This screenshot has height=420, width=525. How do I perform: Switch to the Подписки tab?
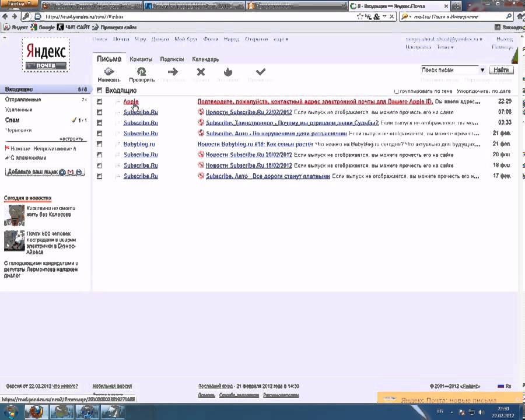(171, 60)
